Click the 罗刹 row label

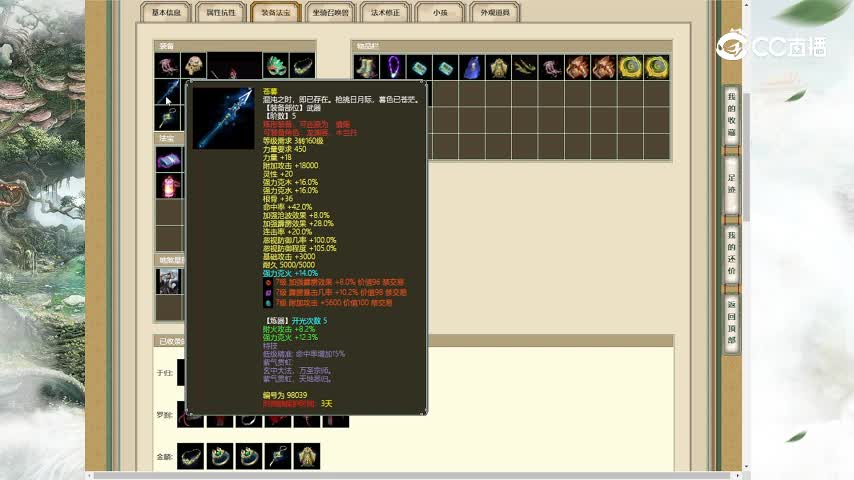(164, 415)
